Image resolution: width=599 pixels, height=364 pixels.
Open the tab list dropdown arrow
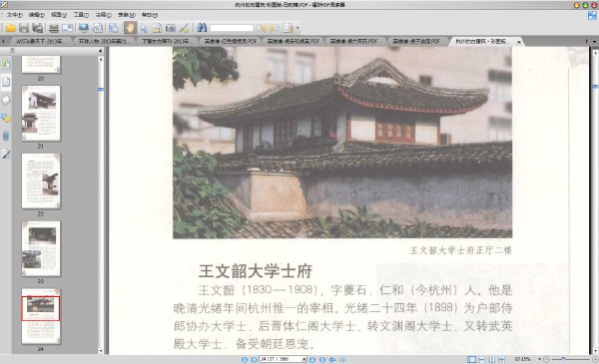(x=594, y=41)
